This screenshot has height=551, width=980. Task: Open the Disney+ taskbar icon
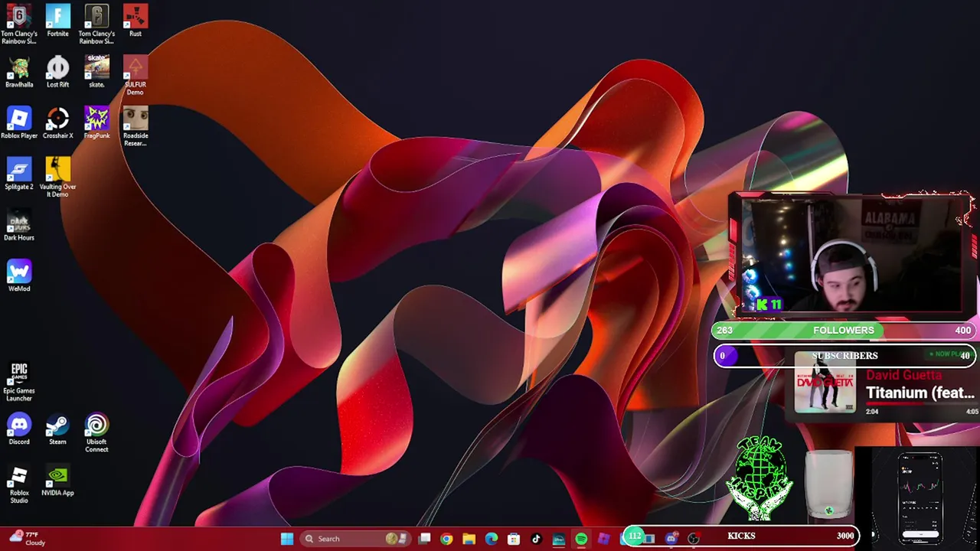pos(559,539)
